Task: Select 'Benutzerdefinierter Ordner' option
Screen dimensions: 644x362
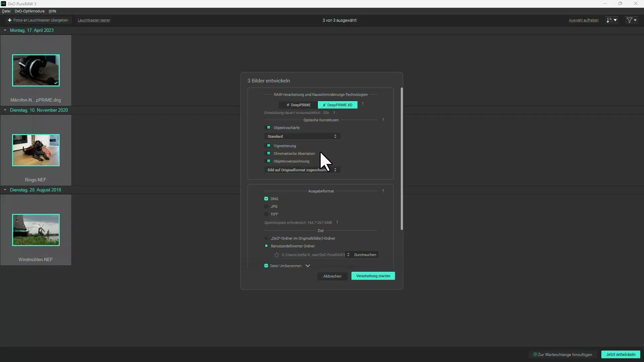Action: click(266, 246)
